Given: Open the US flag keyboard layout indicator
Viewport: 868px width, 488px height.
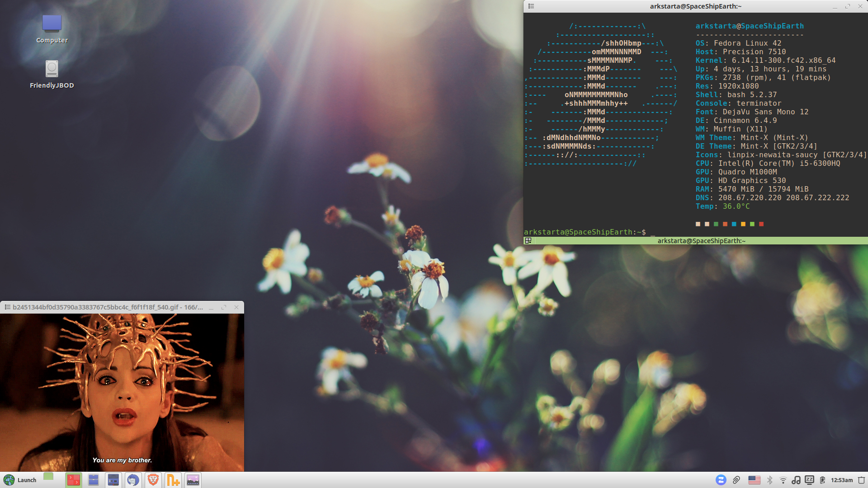Looking at the screenshot, I should click(x=754, y=480).
